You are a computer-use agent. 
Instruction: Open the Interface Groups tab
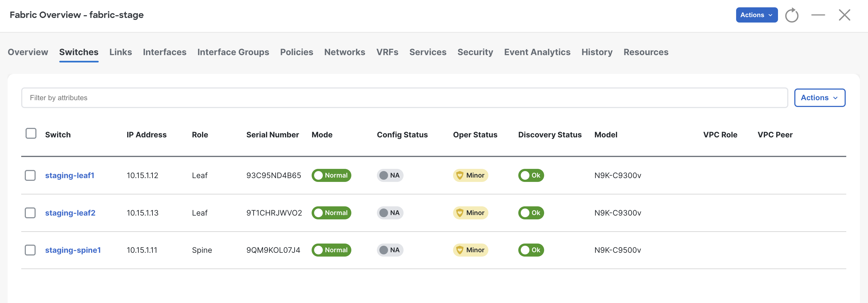(233, 52)
